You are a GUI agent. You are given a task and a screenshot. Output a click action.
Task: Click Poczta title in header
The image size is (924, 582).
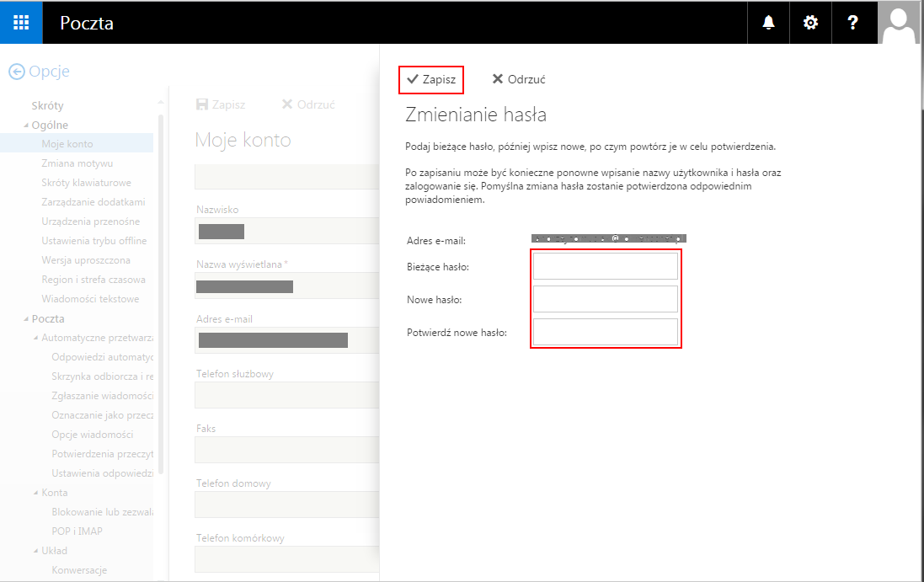[87, 23]
